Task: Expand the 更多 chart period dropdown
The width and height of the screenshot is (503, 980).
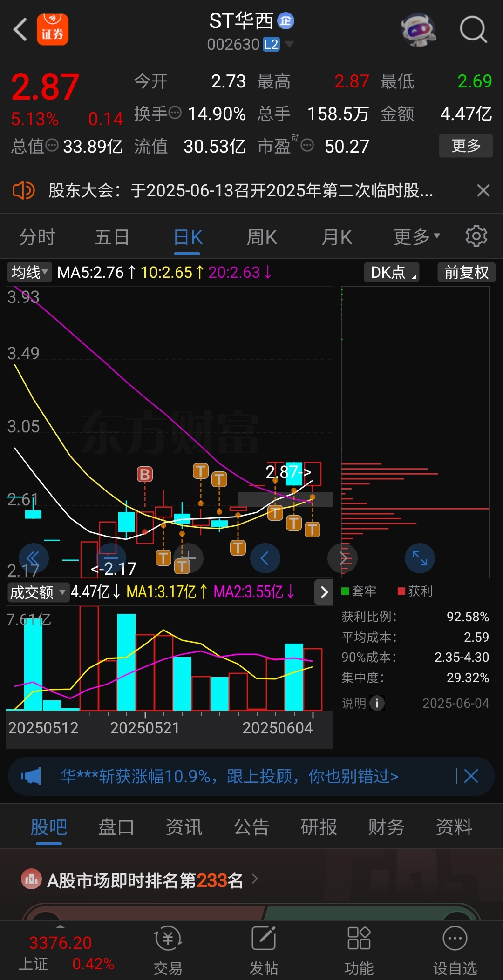Action: pos(417,237)
